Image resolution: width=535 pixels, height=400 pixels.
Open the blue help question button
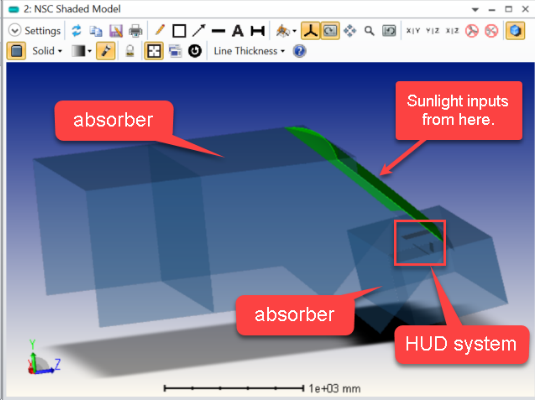(300, 51)
